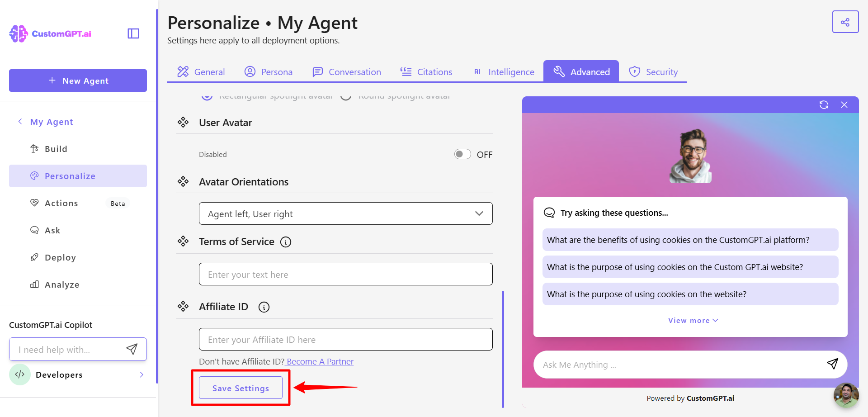Image resolution: width=868 pixels, height=417 pixels.
Task: Switch to the Persona tab
Action: pos(269,71)
